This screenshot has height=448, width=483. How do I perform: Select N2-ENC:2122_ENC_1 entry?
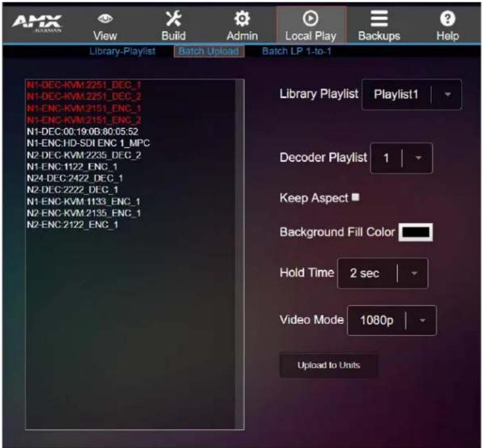[x=72, y=225]
